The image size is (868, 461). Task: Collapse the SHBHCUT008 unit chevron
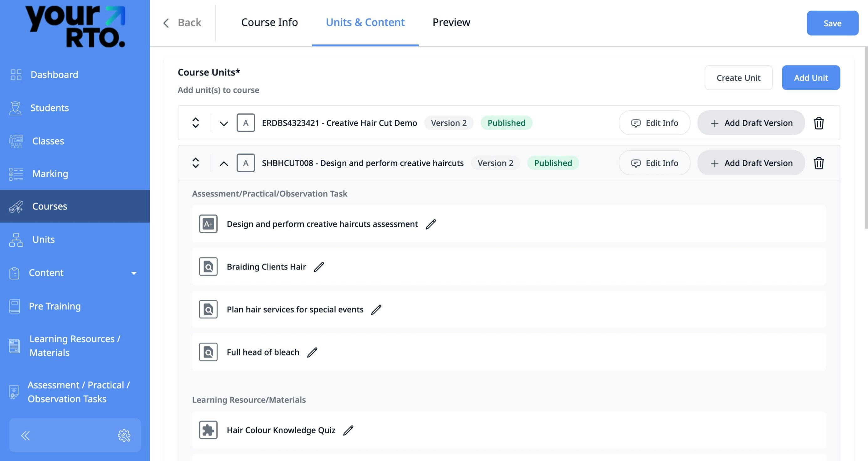coord(224,163)
